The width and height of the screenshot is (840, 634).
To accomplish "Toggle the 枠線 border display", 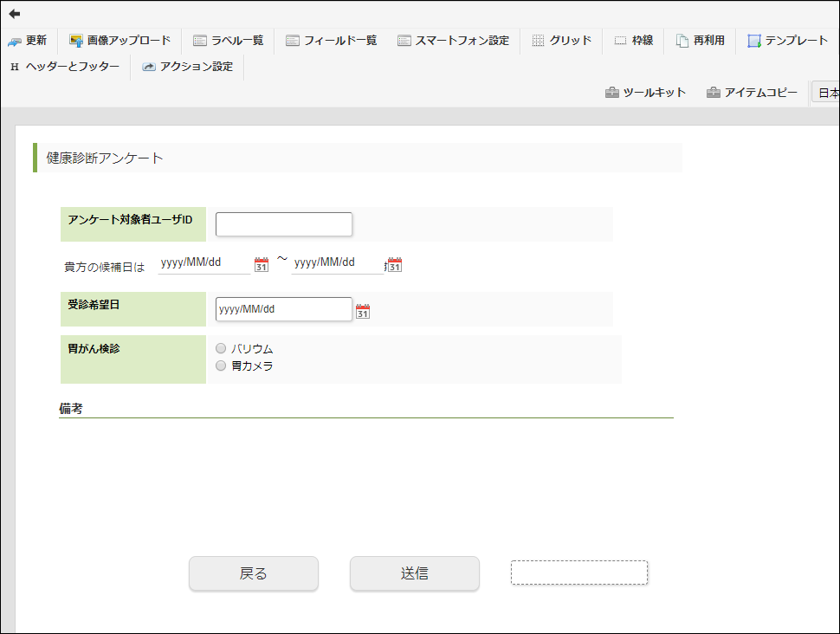I will 633,40.
